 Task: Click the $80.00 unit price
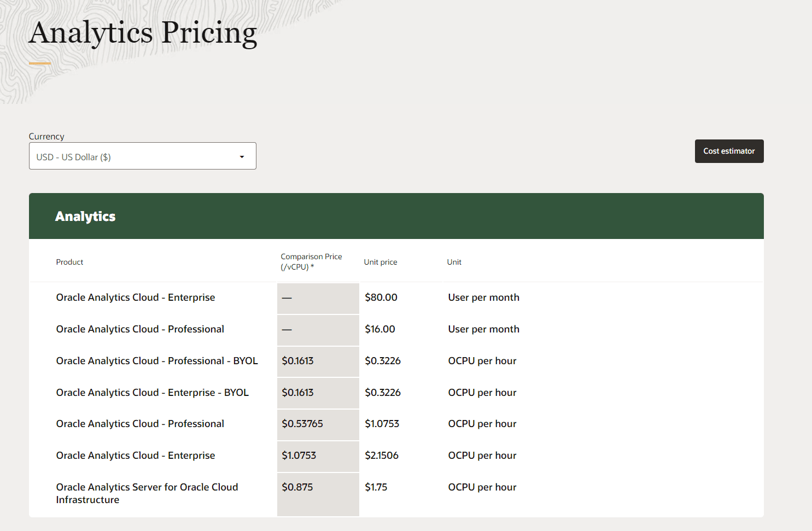[381, 297]
